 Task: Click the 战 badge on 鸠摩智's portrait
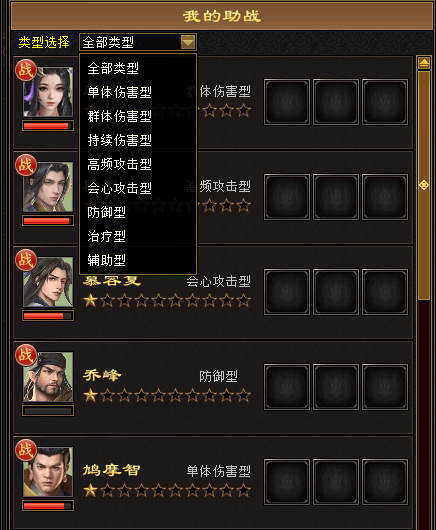26,450
